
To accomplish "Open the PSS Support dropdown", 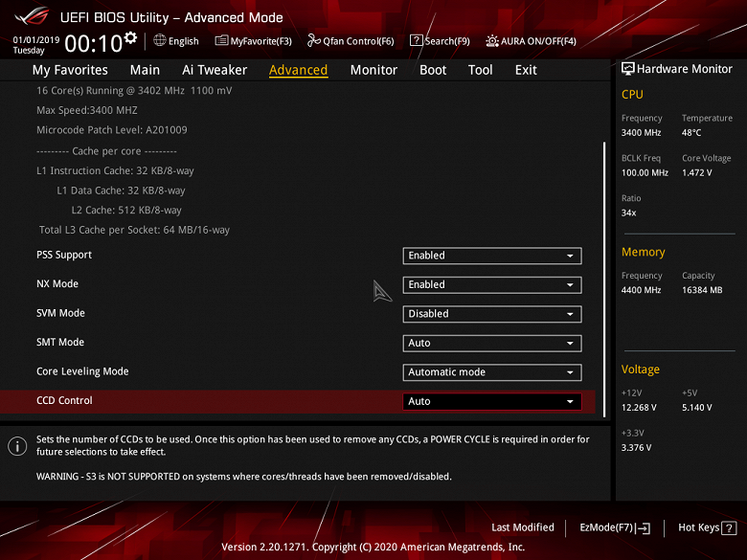I will pos(492,256).
